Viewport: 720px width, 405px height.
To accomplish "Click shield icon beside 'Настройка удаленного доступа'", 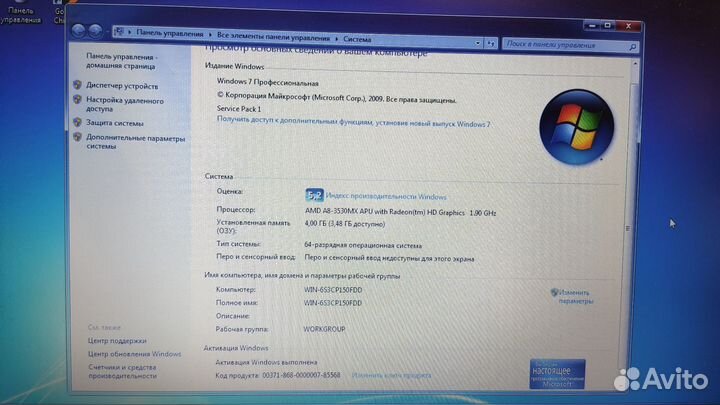I will point(77,99).
